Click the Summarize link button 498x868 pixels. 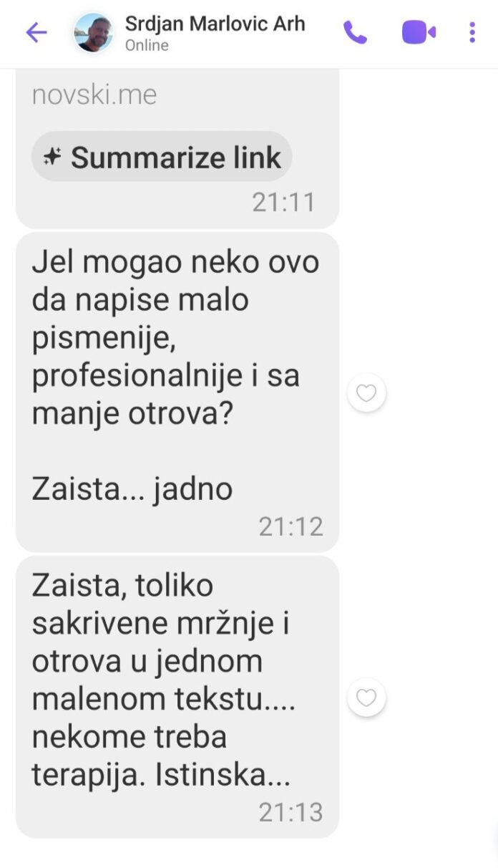(162, 157)
